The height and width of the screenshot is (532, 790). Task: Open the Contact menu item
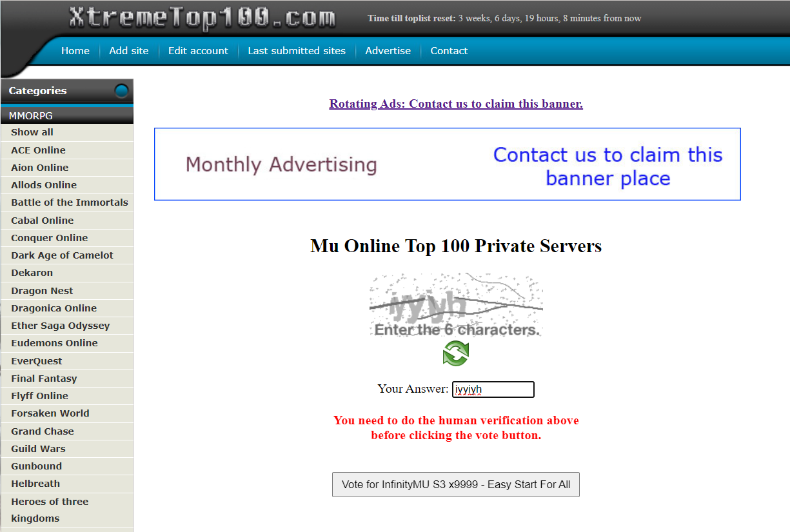pyautogui.click(x=449, y=51)
